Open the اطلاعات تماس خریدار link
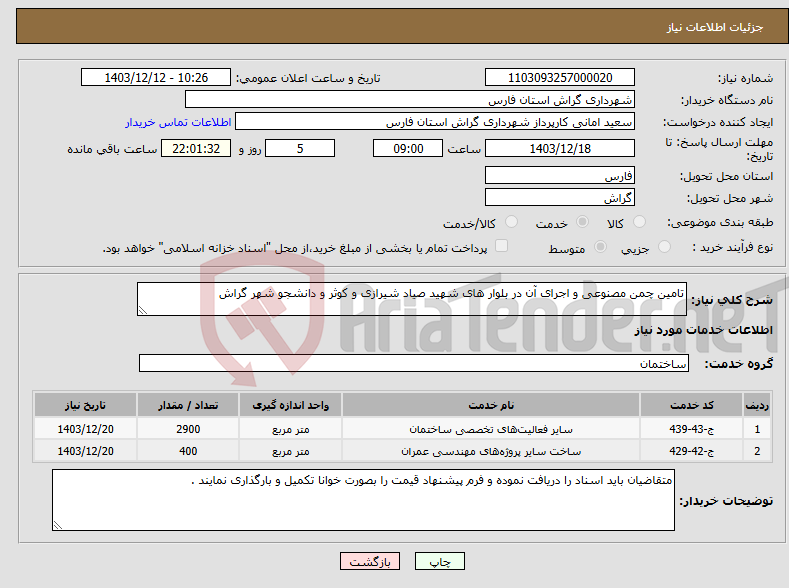 (x=178, y=122)
